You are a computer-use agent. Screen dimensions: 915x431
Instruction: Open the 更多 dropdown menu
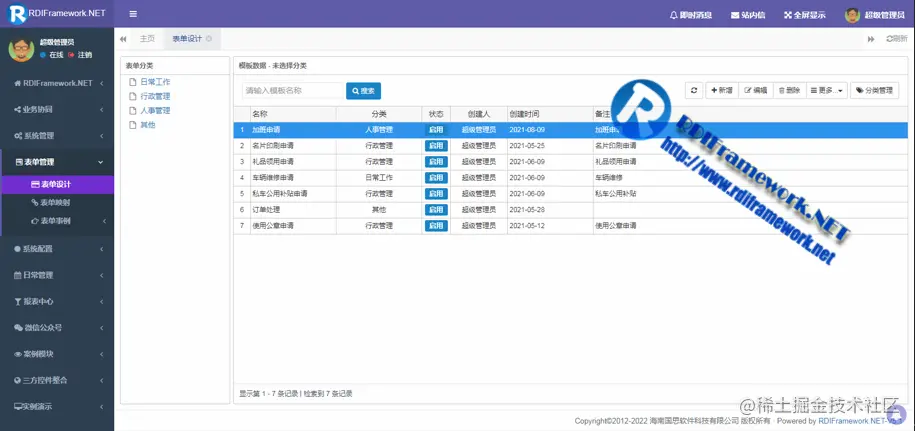click(x=827, y=90)
